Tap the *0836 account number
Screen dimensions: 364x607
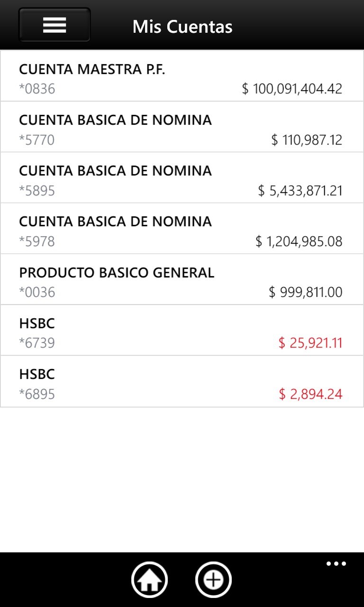click(37, 89)
